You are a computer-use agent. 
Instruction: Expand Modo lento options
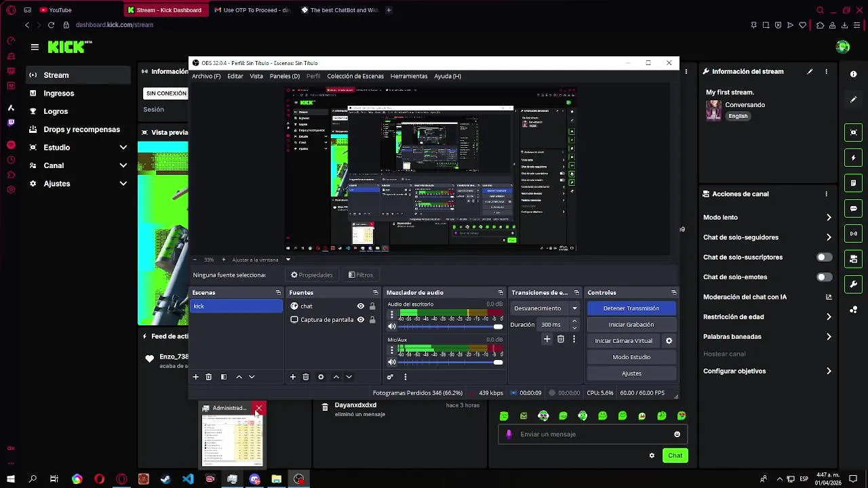click(x=829, y=218)
